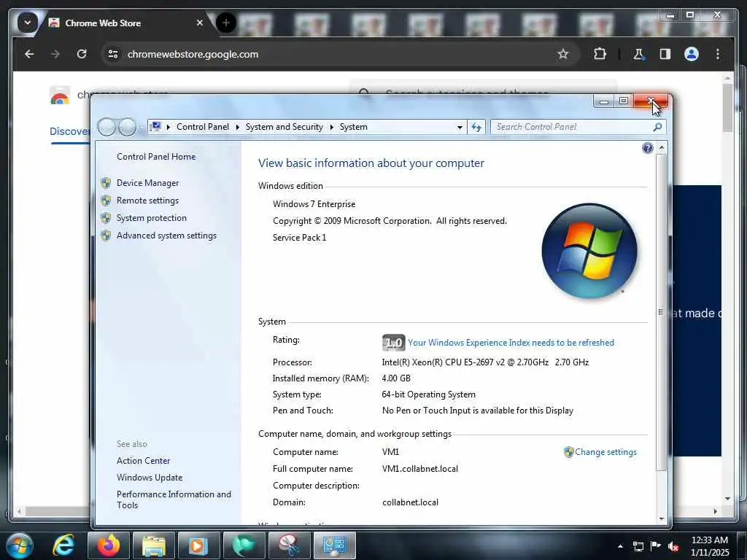Open Performance Information and Tools

[174, 499]
